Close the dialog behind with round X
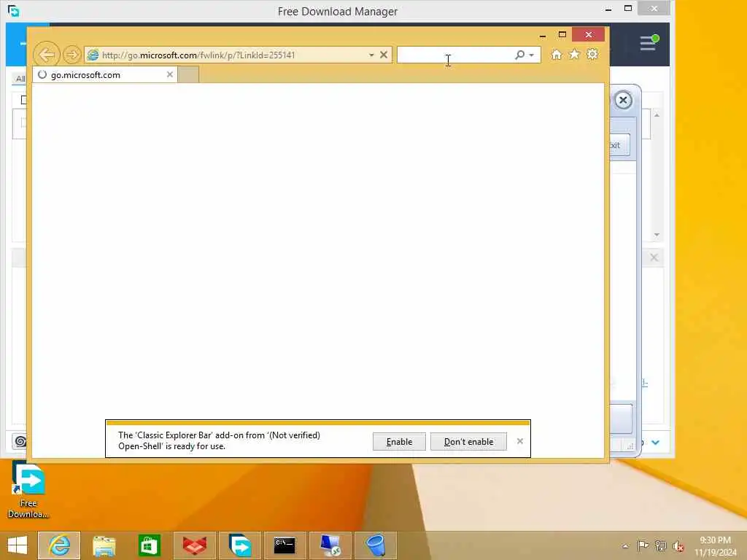Image resolution: width=747 pixels, height=560 pixels. 623,100
